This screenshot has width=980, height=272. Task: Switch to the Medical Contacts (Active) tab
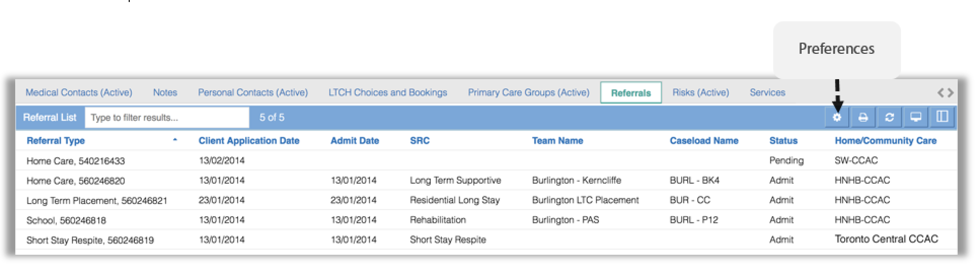(79, 92)
